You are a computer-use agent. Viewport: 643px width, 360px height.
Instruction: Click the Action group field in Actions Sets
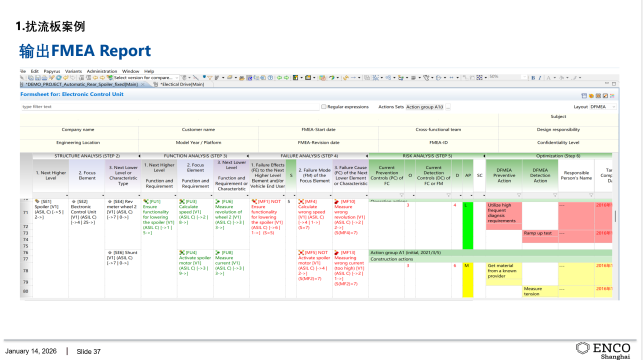click(425, 107)
